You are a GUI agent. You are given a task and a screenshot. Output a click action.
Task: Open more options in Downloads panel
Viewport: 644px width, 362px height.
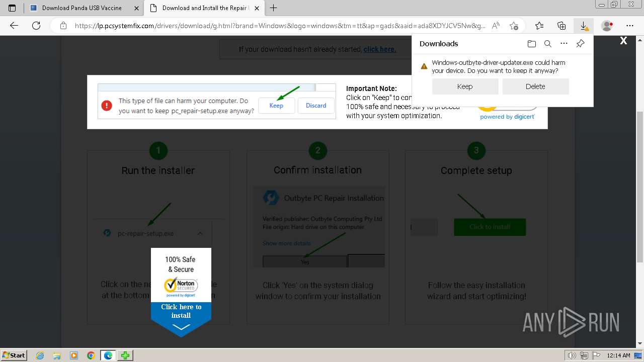tap(564, 44)
